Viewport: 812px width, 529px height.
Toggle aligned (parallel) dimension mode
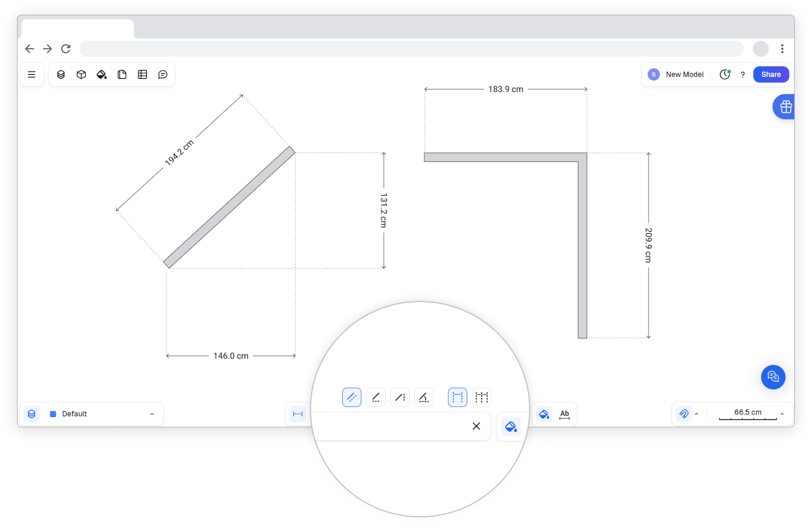coord(352,397)
